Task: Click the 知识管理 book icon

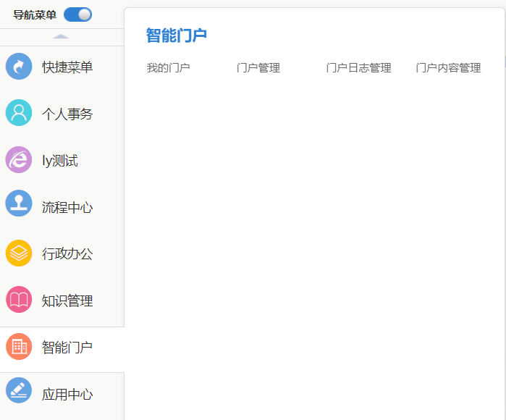Action: pyautogui.click(x=19, y=300)
